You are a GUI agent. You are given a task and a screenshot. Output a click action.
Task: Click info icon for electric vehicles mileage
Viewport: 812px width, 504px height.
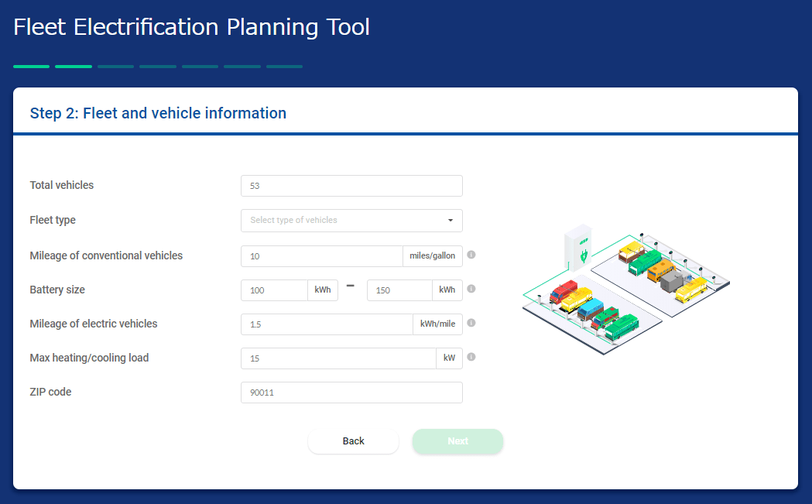(471, 323)
